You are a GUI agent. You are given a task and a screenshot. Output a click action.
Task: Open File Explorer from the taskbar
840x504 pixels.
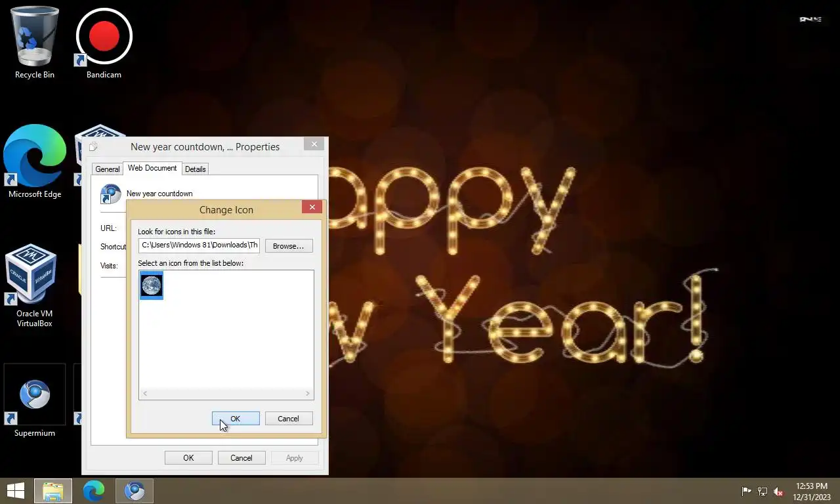click(x=53, y=491)
